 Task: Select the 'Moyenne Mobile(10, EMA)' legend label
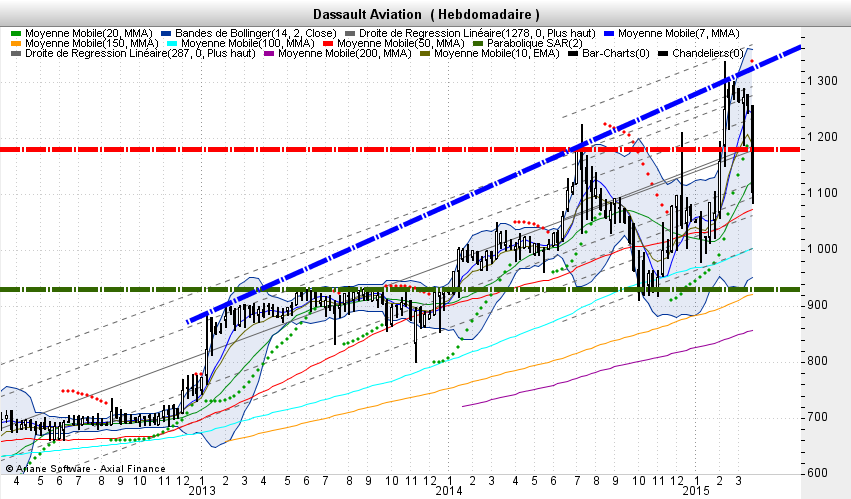[497, 53]
